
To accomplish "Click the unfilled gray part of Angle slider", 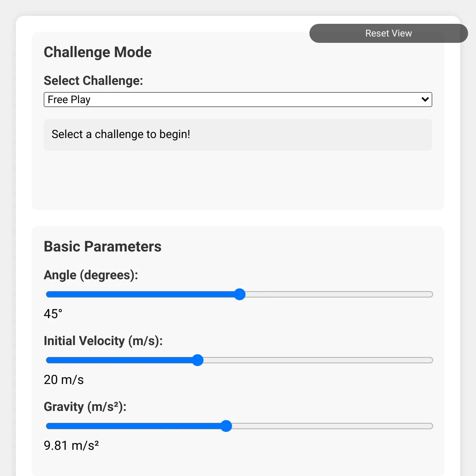I will point(337,294).
